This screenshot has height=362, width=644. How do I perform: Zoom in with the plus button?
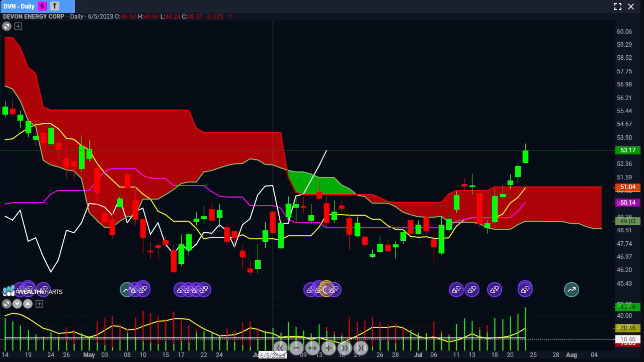pyautogui.click(x=328, y=348)
